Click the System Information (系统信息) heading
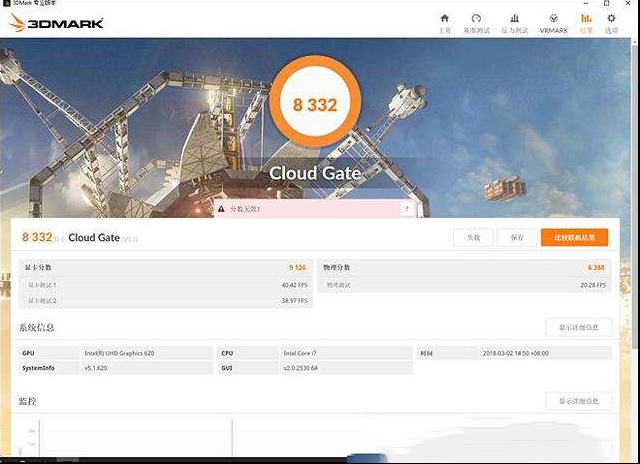The width and height of the screenshot is (640, 464). [36, 327]
